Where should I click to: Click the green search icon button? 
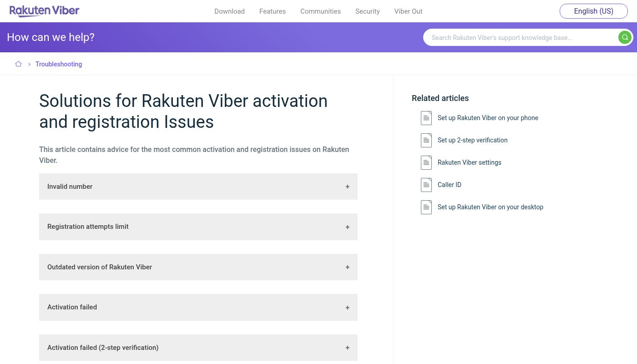[x=625, y=37]
